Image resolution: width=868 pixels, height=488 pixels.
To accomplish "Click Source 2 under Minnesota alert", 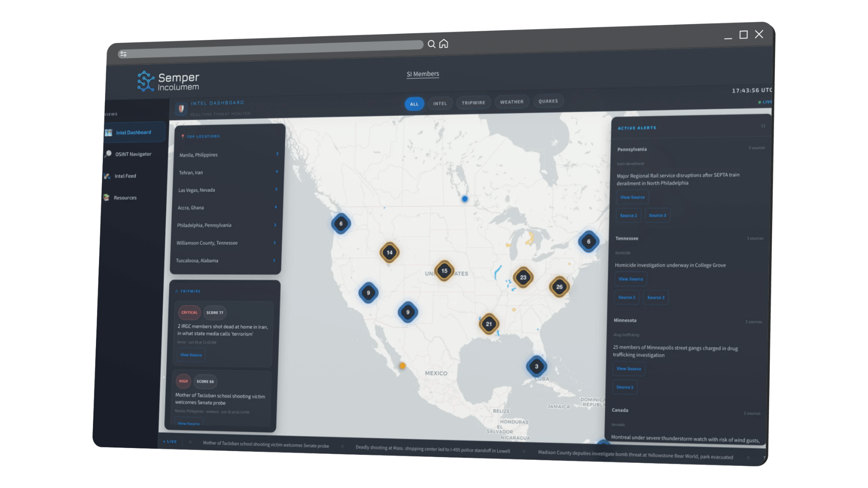I will (x=625, y=387).
